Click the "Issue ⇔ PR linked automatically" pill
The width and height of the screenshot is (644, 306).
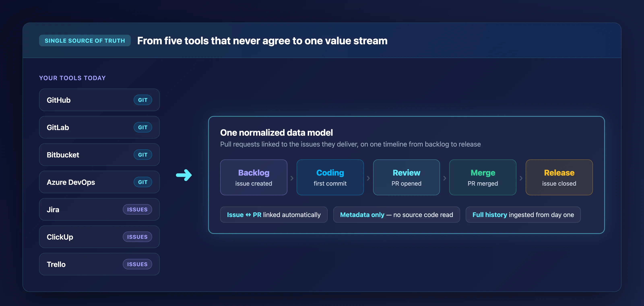coord(274,214)
